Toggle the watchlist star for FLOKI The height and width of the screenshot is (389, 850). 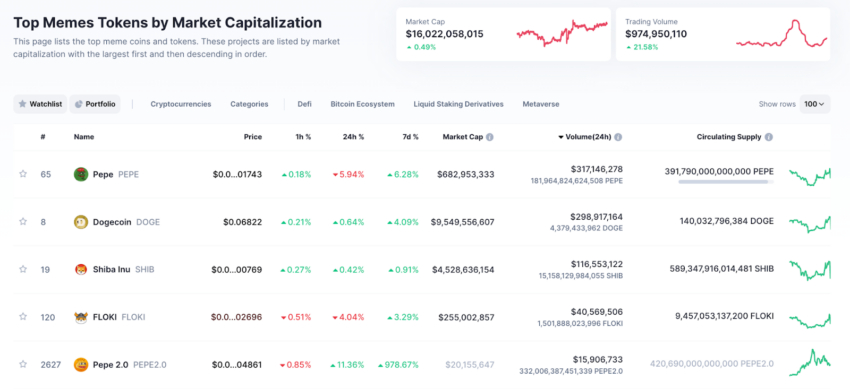[x=23, y=317]
